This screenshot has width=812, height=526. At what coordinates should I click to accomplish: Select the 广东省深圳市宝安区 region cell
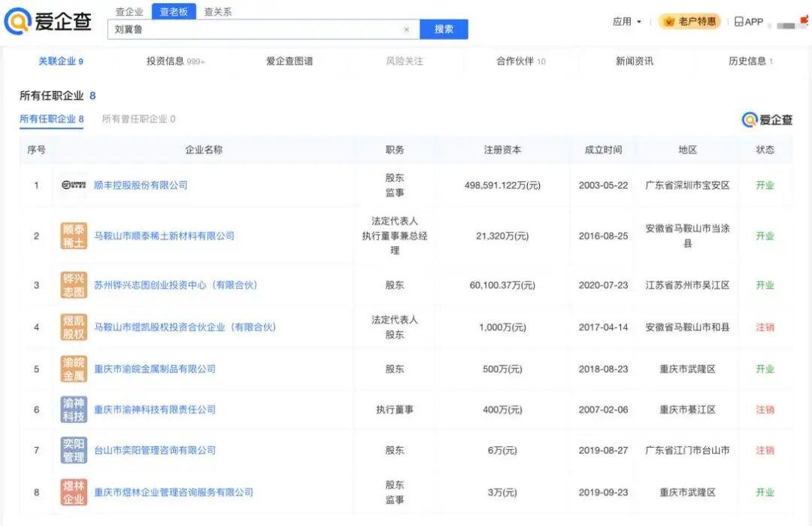(688, 185)
